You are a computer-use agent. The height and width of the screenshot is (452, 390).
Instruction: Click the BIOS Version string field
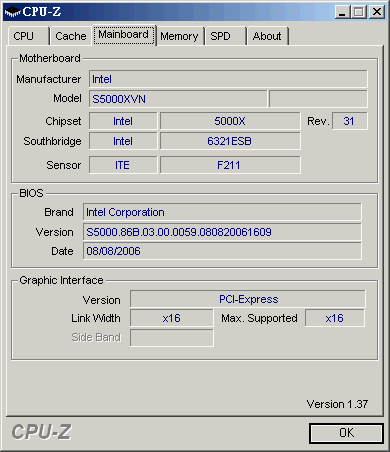point(222,232)
